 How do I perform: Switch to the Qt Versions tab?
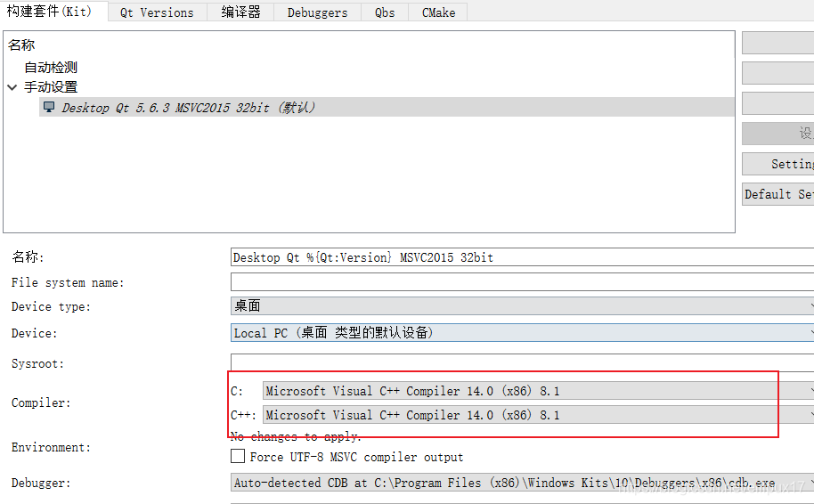(157, 12)
